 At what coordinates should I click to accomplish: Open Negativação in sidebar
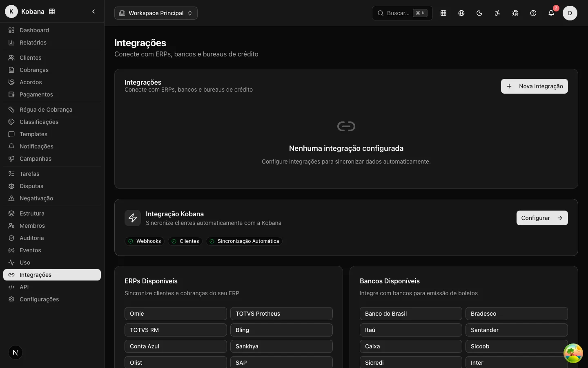(x=52, y=198)
